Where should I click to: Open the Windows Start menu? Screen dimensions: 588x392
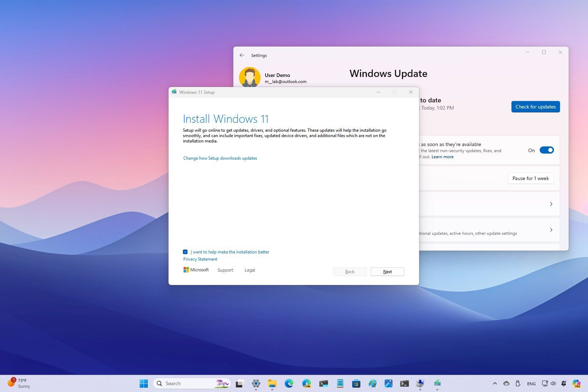144,383
